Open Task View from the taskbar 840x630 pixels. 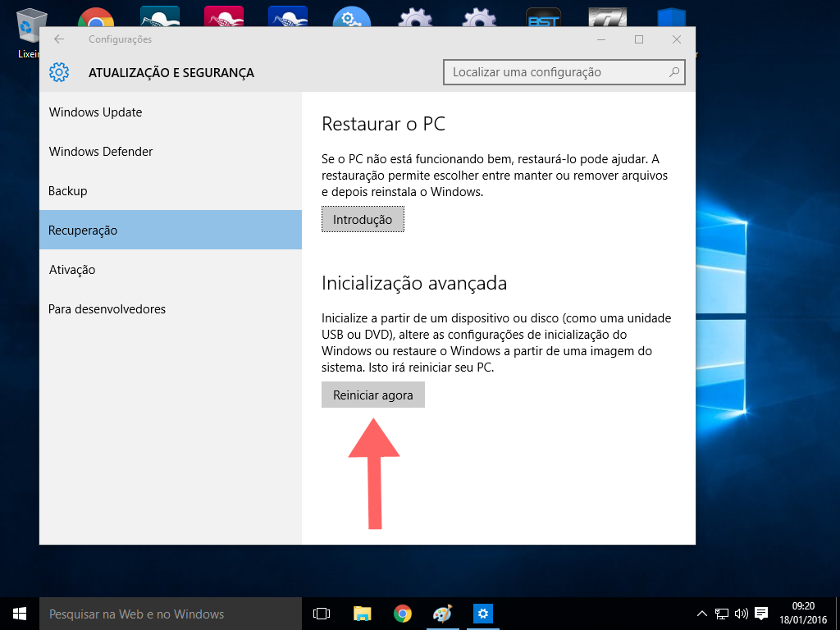click(322, 614)
